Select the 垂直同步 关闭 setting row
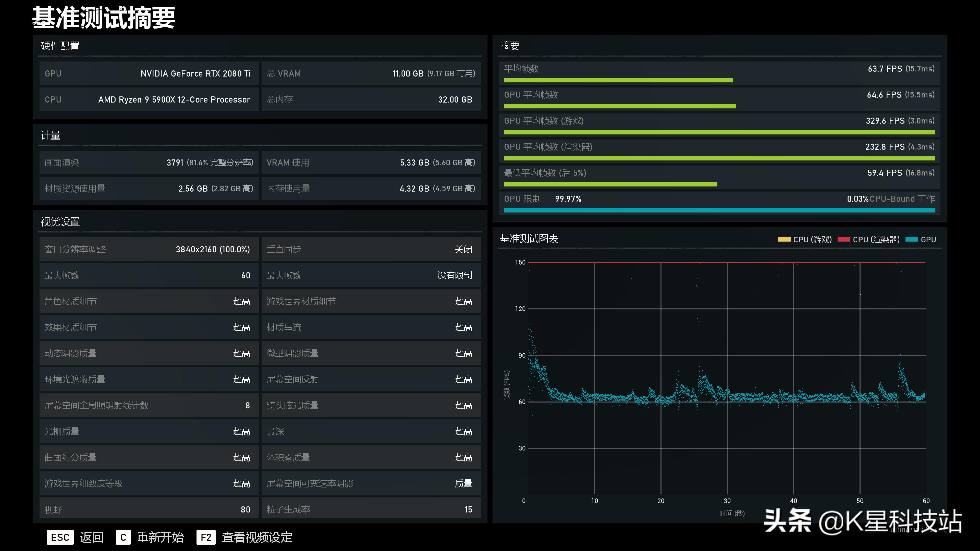Screen dimensions: 980x551 tap(371, 249)
